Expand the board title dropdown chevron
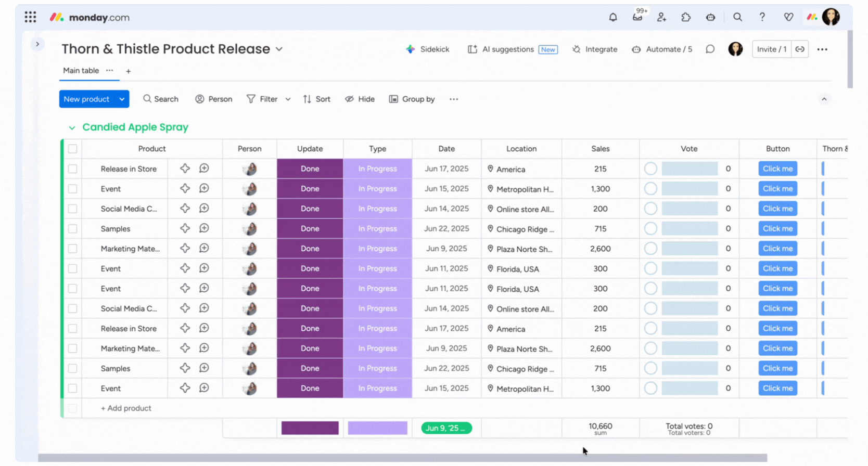The width and height of the screenshot is (868, 466). [279, 49]
